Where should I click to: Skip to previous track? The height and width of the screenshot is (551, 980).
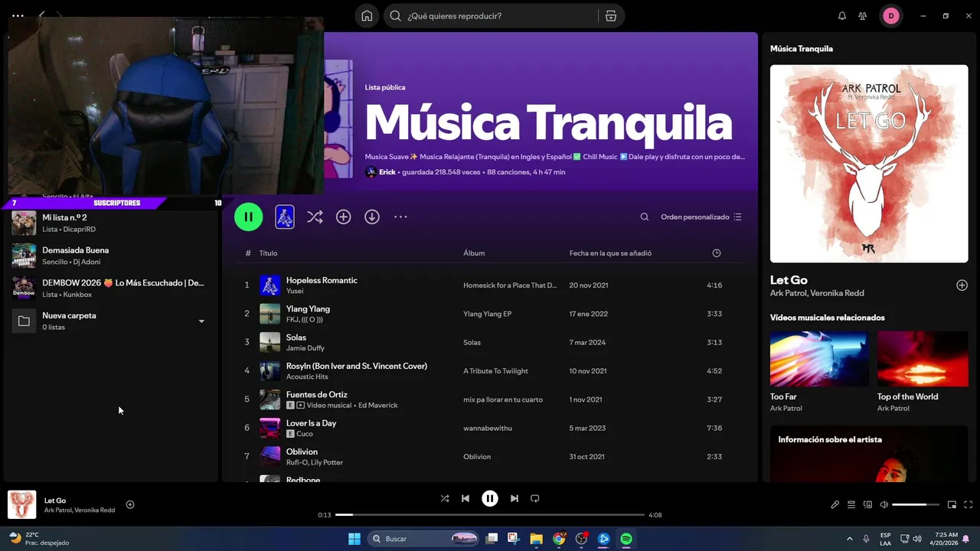465,498
